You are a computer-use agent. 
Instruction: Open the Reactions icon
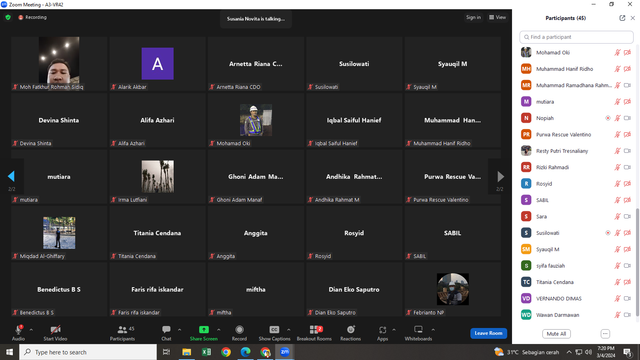pyautogui.click(x=351, y=329)
